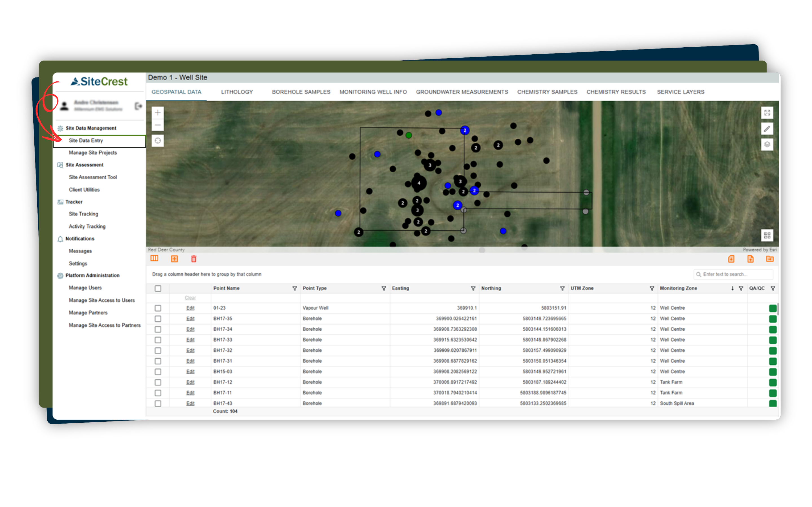This screenshot has height=507, width=812.
Task: Select the checkbox for row BH17-12
Action: click(x=158, y=382)
